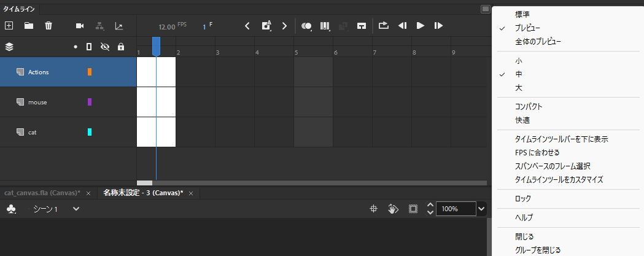Toggle hide all layers eye icon

105,47
